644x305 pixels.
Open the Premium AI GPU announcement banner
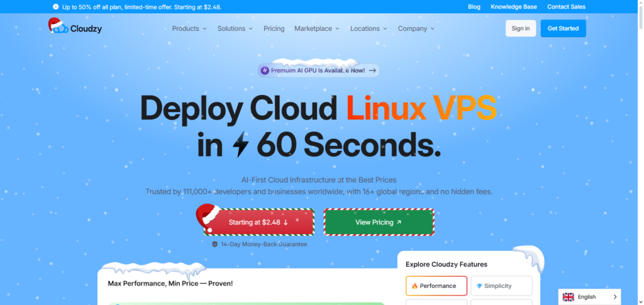coord(319,70)
